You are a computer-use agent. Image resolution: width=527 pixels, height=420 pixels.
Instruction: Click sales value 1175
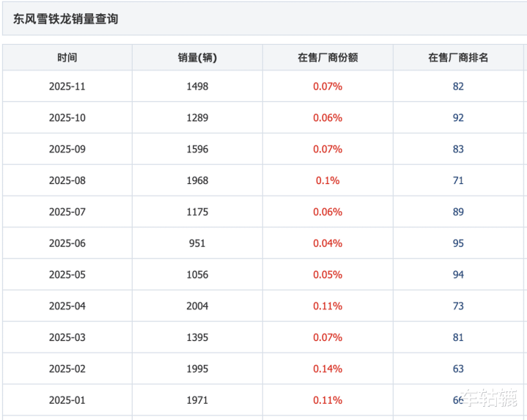[x=197, y=212]
